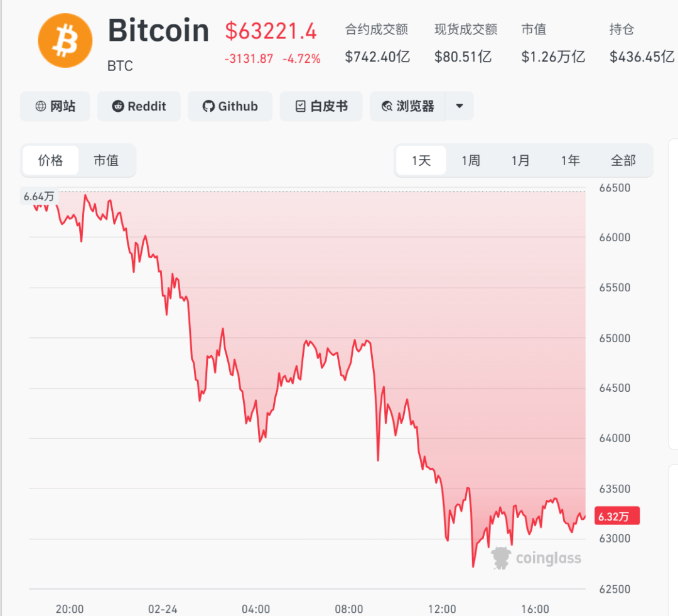
Task: Click the 6.64万 high price label
Action: [39, 197]
